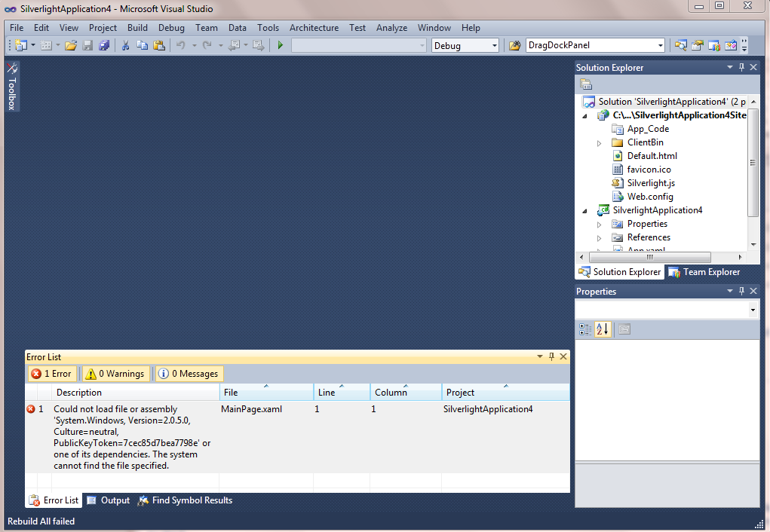Click the Navigate Backward toolbar icon
The height and width of the screenshot is (532, 770).
[x=235, y=46]
